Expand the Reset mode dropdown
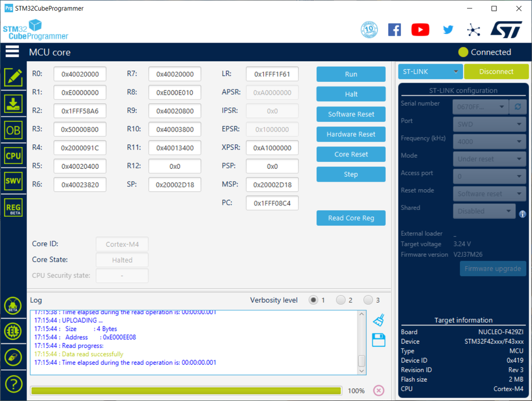This screenshot has width=532, height=401. [489, 194]
